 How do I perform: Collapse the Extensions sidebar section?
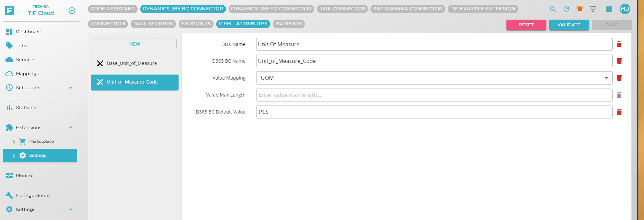pyautogui.click(x=71, y=127)
